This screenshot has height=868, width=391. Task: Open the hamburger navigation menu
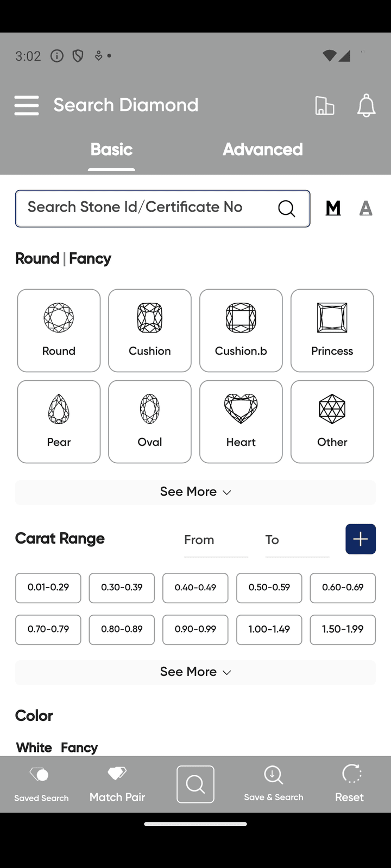click(x=27, y=105)
